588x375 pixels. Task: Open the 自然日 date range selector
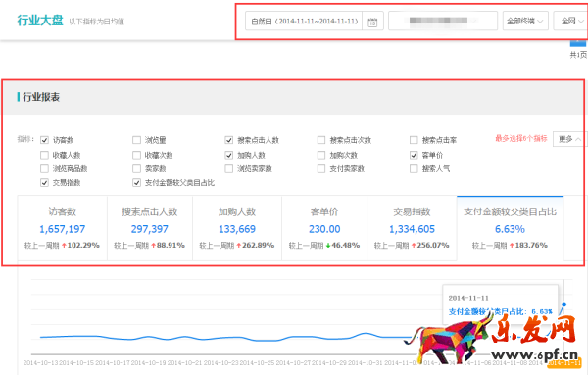click(x=315, y=21)
